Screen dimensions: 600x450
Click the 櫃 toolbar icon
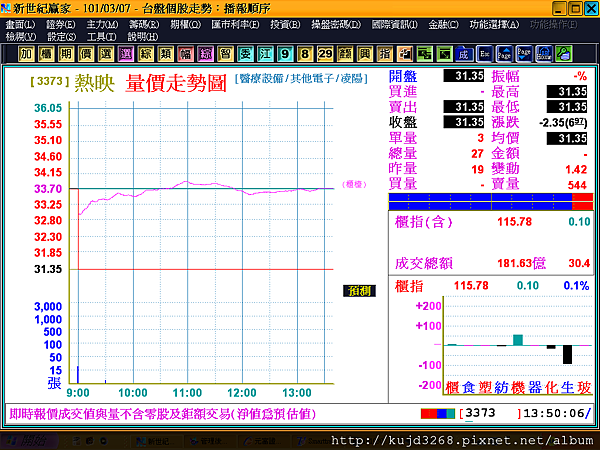(46, 54)
